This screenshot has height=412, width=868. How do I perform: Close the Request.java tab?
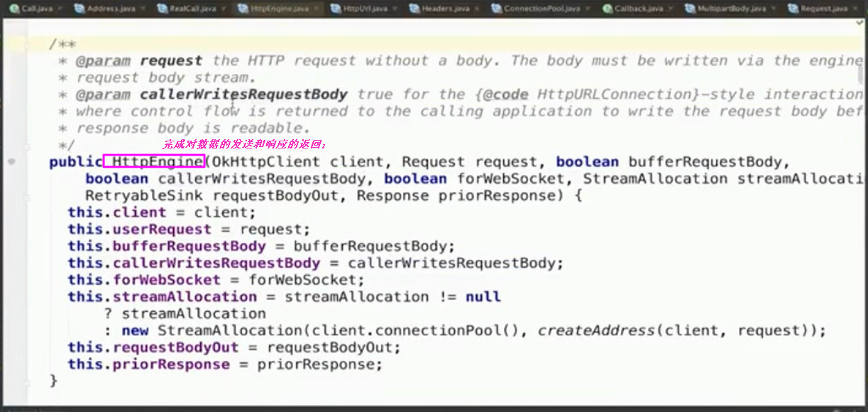pos(855,9)
